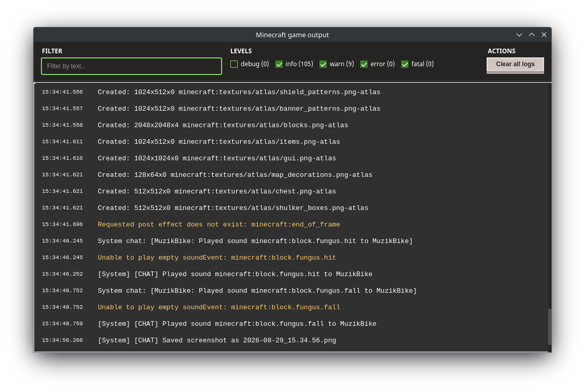Toggle the error (0) level checkbox
This screenshot has height=392, width=585.
[x=364, y=64]
